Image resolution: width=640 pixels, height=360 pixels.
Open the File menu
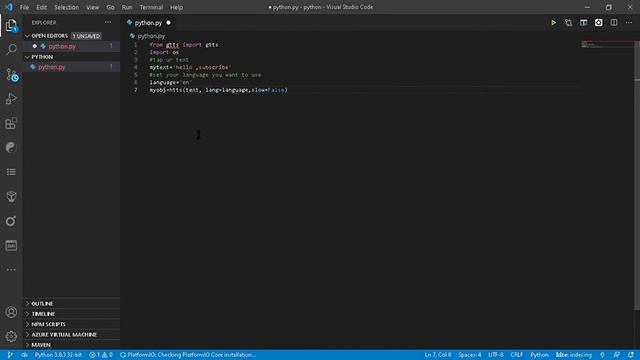[24, 7]
